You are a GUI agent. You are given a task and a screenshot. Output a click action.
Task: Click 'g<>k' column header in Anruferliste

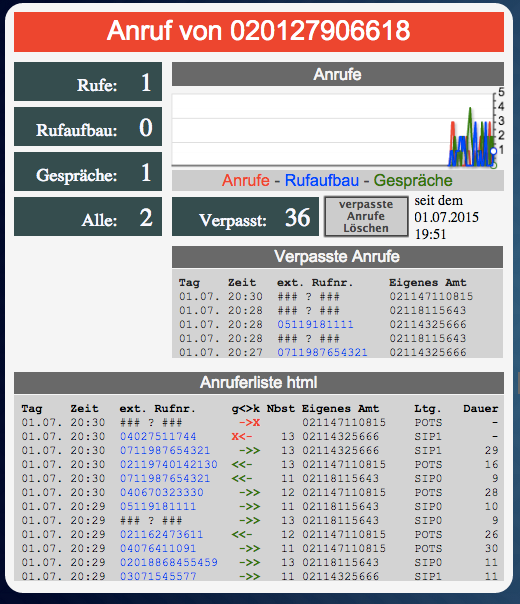click(246, 409)
